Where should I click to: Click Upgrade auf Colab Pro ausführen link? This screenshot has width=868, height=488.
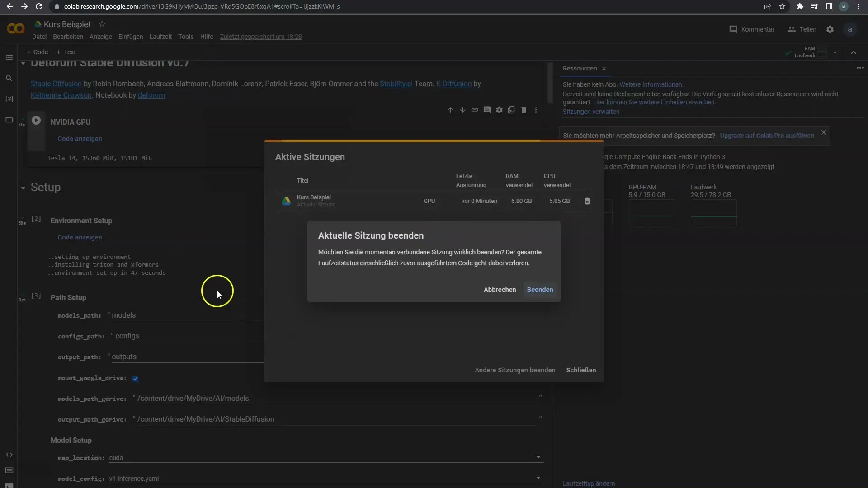[x=767, y=136]
